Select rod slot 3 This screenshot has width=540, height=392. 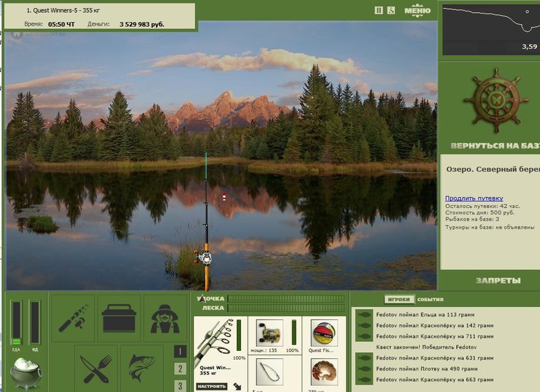click(x=180, y=385)
